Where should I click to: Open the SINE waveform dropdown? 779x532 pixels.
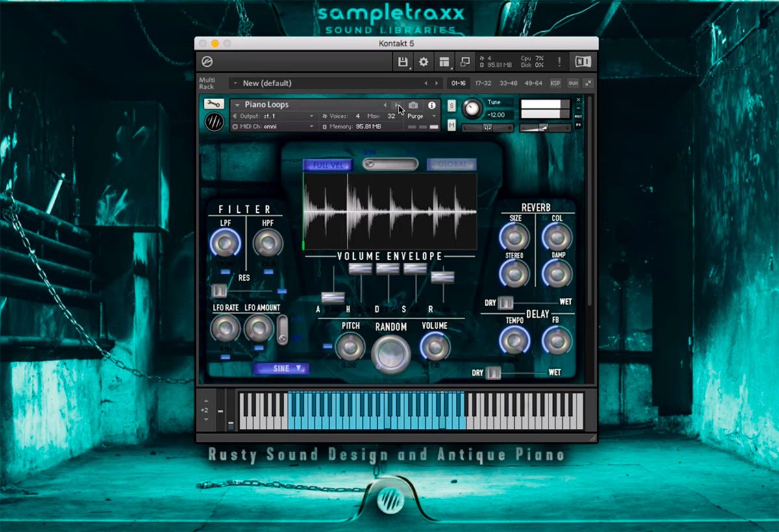tap(281, 369)
